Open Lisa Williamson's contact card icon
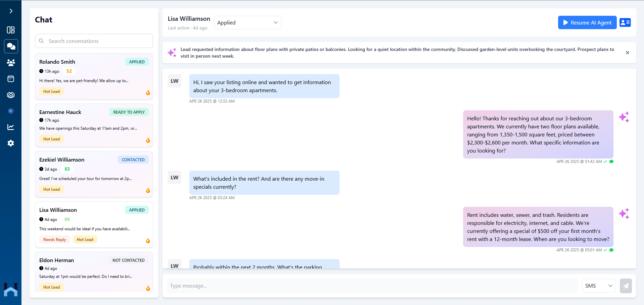 [625, 22]
